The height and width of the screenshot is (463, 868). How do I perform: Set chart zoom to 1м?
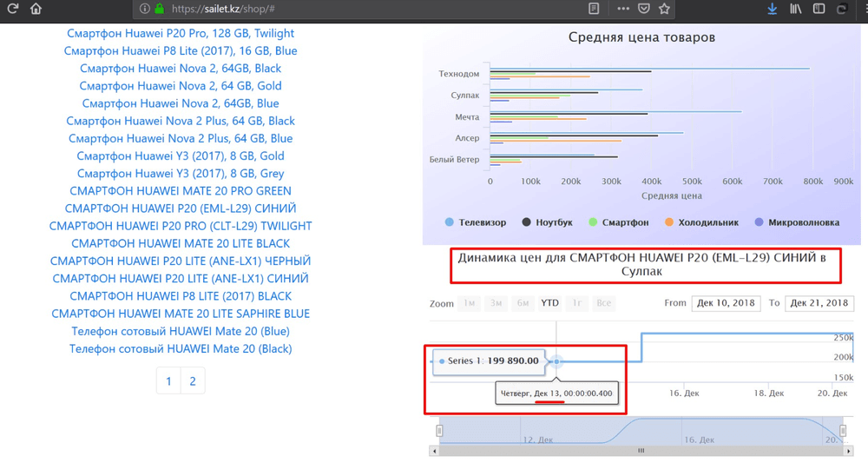[x=470, y=303]
